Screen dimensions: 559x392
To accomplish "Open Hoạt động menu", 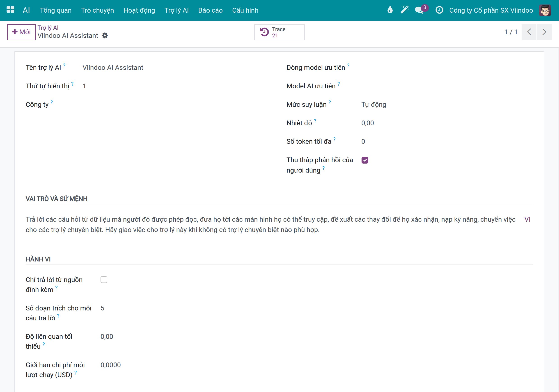I will (x=139, y=10).
